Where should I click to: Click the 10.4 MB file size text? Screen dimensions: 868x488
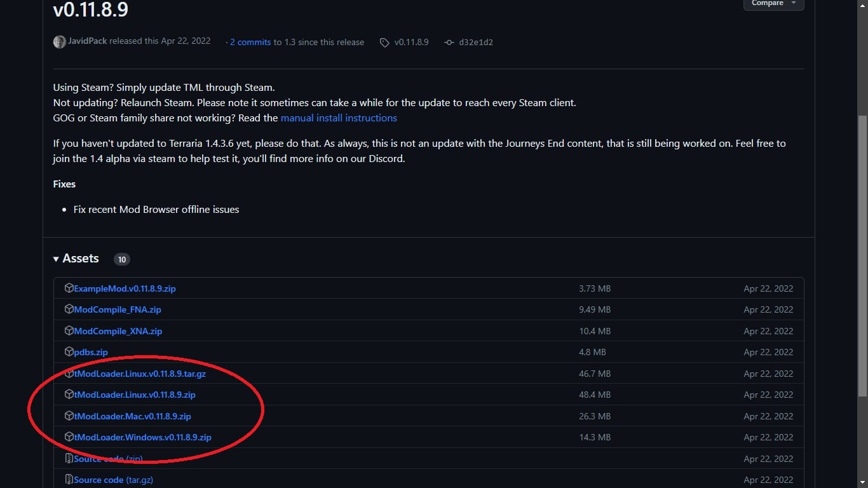click(595, 331)
